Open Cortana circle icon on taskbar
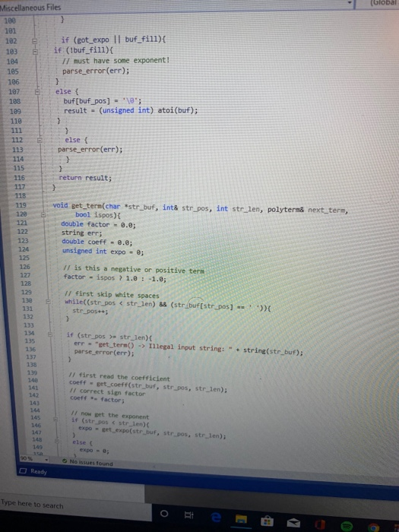 click(164, 513)
